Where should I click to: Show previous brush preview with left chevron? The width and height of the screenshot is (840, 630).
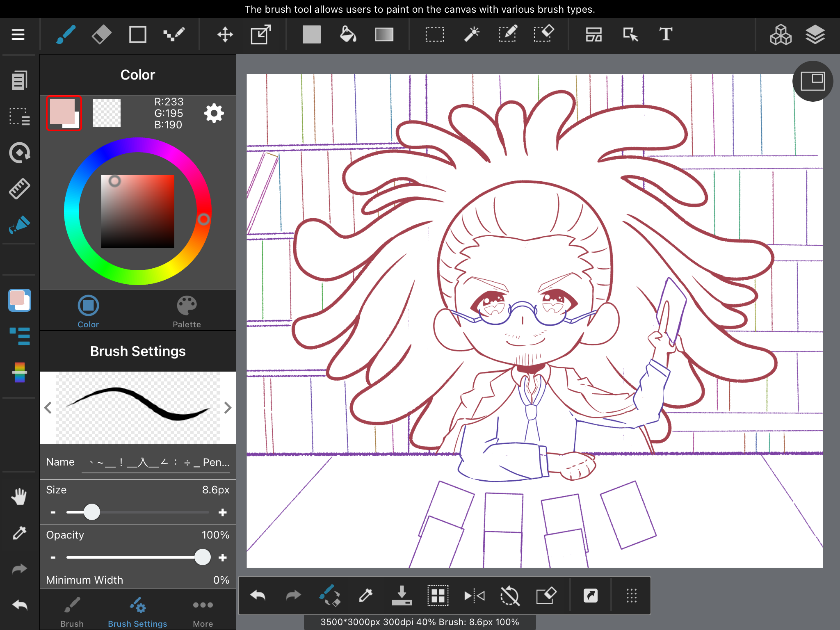point(48,408)
